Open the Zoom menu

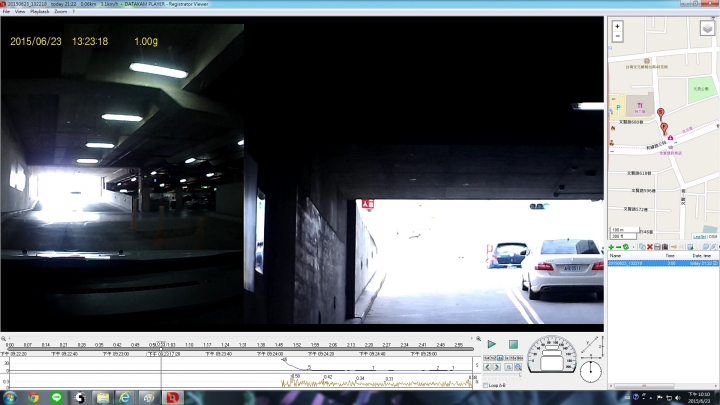[61, 11]
